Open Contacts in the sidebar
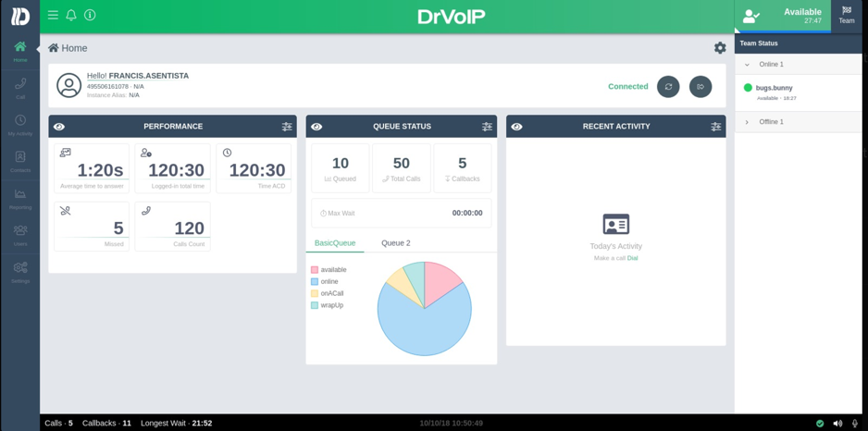Screen dimensions: 868x431 coord(20,162)
